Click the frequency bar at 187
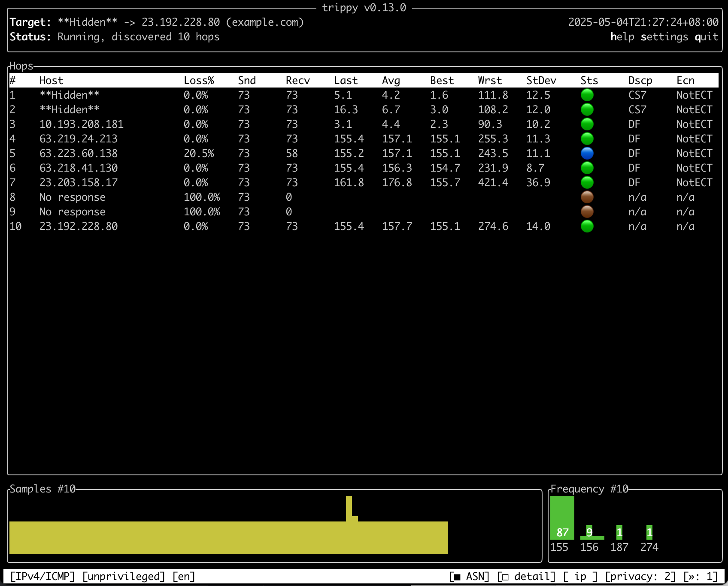The height and width of the screenshot is (586, 728). point(619,532)
